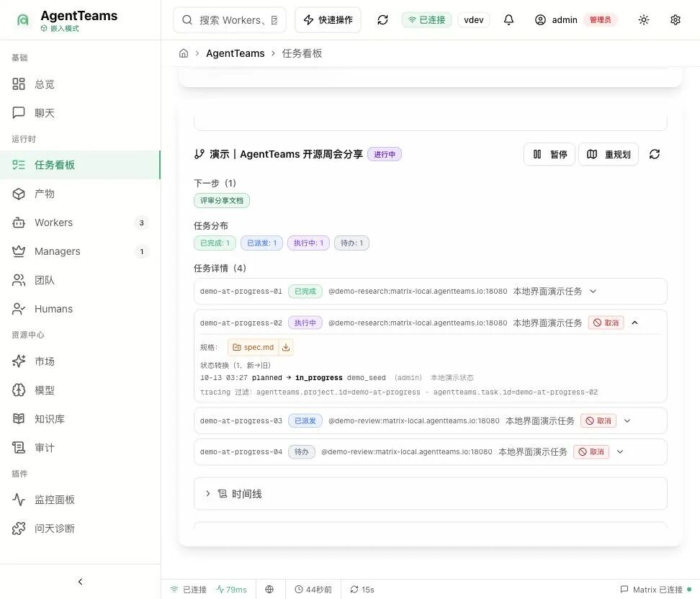Click the 嵌入模式 label under the logo
Screen dimensions: 700x599
click(60, 28)
